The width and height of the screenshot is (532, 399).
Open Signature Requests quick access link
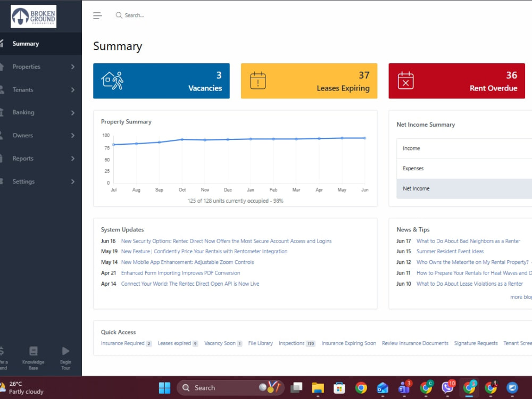coord(476,343)
